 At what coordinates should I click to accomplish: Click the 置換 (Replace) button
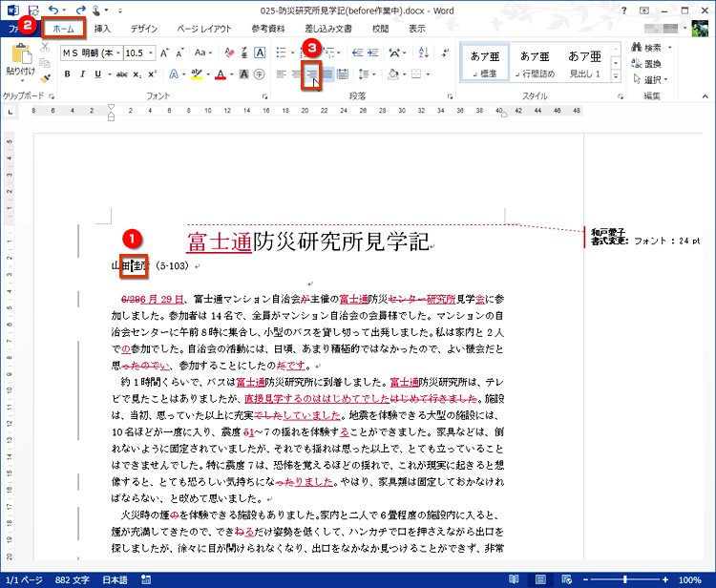click(646, 63)
